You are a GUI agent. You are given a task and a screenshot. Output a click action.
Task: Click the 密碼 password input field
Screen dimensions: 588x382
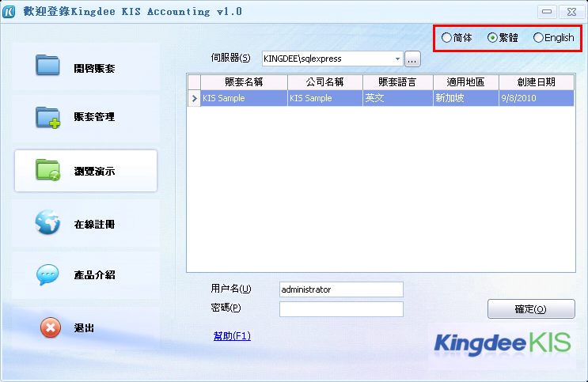tap(341, 309)
